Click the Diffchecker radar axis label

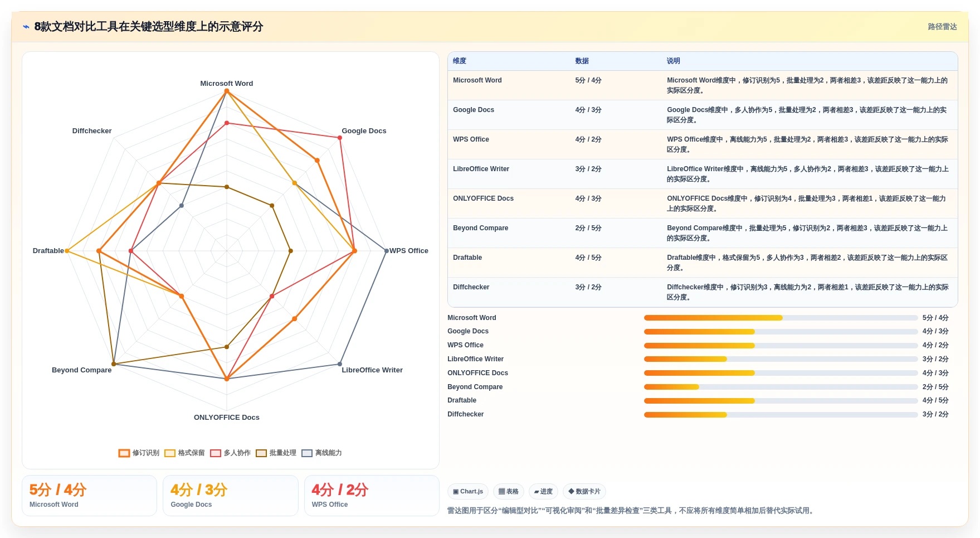point(92,131)
